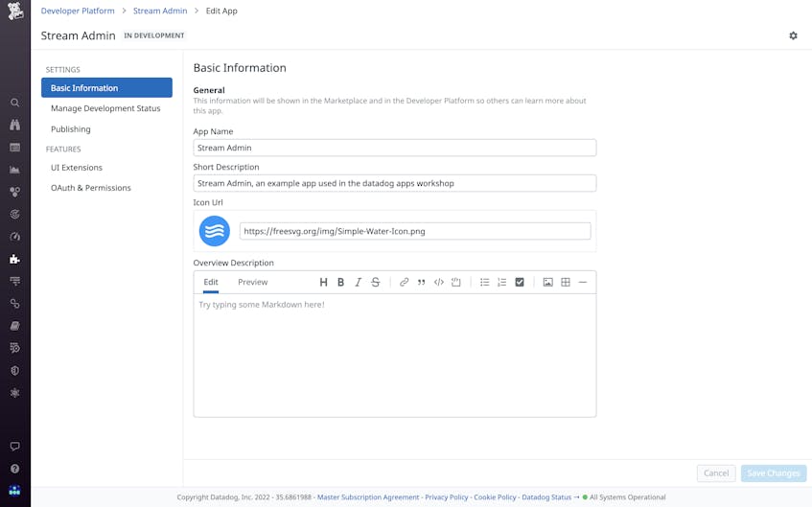Open the Infrastructure hexagon-cluster icon in the sidebar

pyautogui.click(x=15, y=192)
